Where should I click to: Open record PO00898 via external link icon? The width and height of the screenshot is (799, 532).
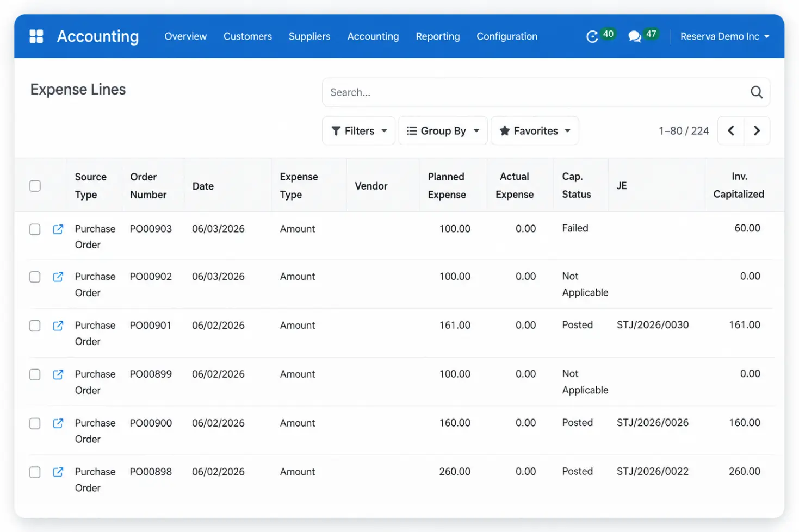(58, 472)
